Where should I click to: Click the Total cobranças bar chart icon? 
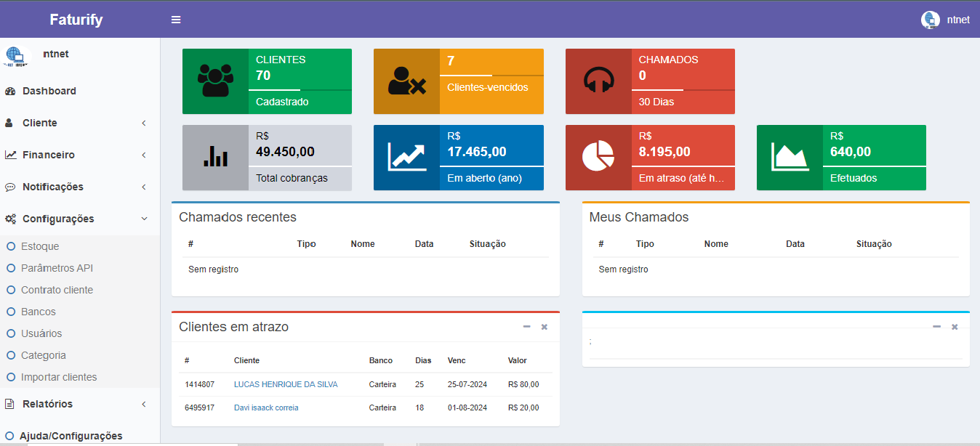pyautogui.click(x=215, y=158)
